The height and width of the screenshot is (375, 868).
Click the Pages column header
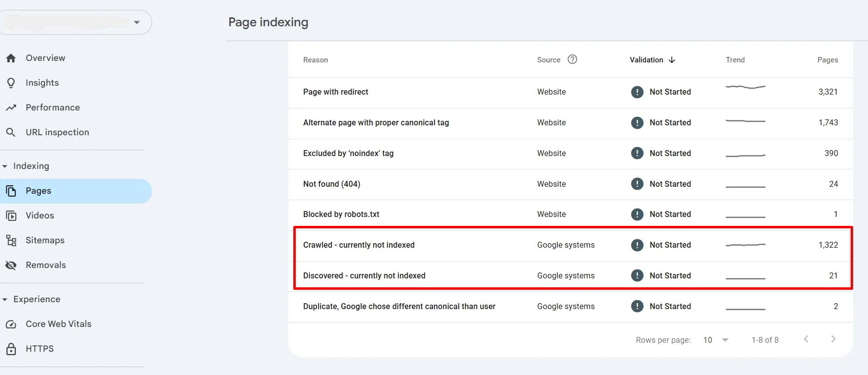click(x=827, y=60)
